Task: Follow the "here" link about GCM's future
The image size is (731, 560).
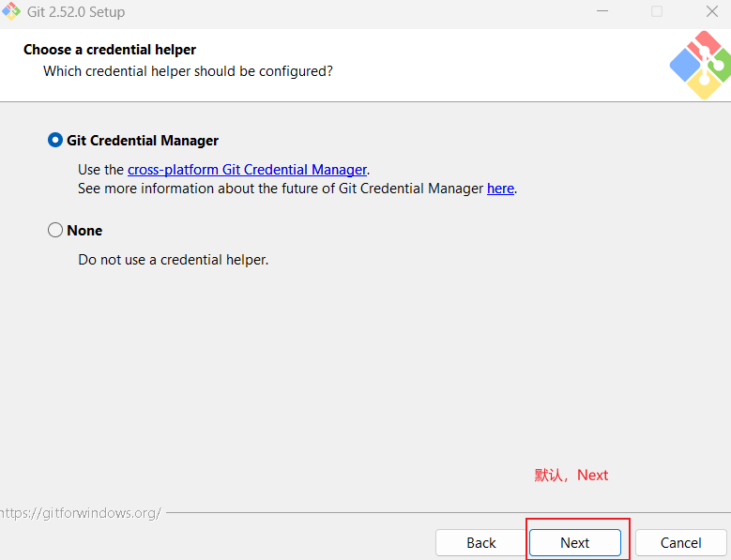Action: (500, 189)
